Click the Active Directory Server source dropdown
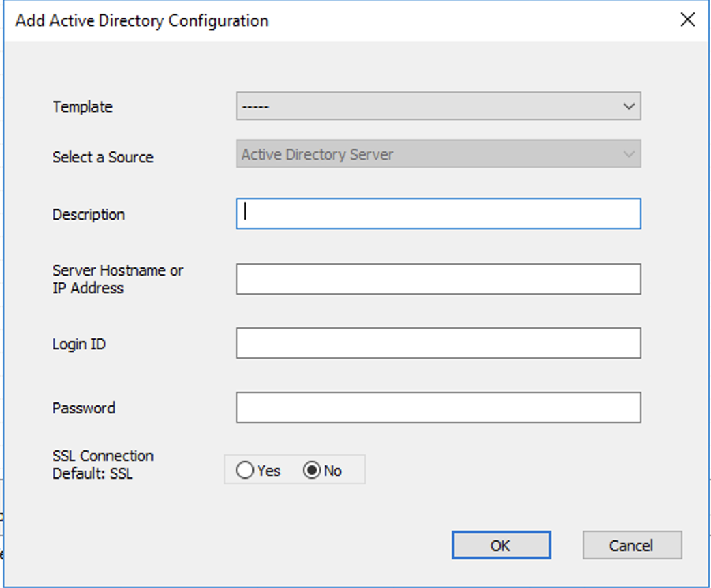 (x=438, y=155)
